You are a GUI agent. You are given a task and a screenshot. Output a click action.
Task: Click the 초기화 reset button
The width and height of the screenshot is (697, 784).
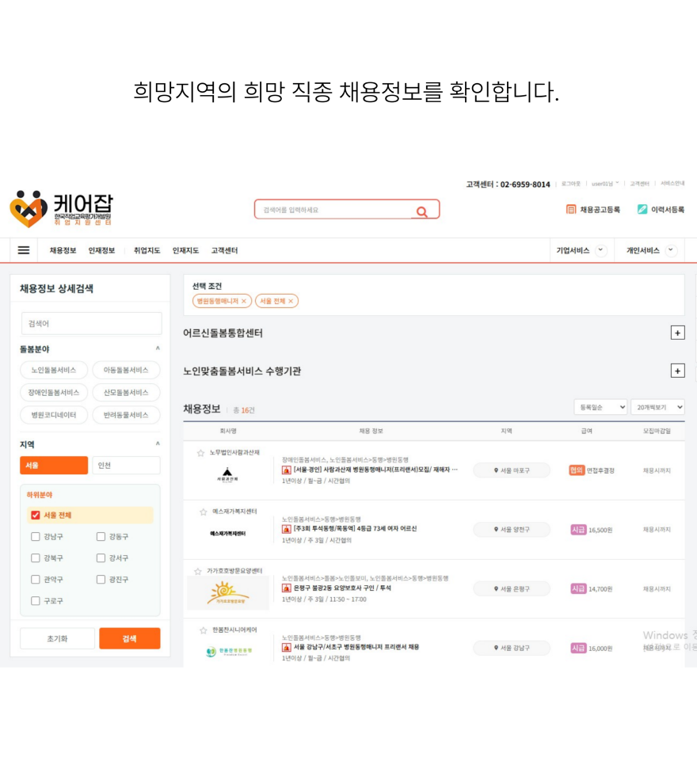pos(57,638)
